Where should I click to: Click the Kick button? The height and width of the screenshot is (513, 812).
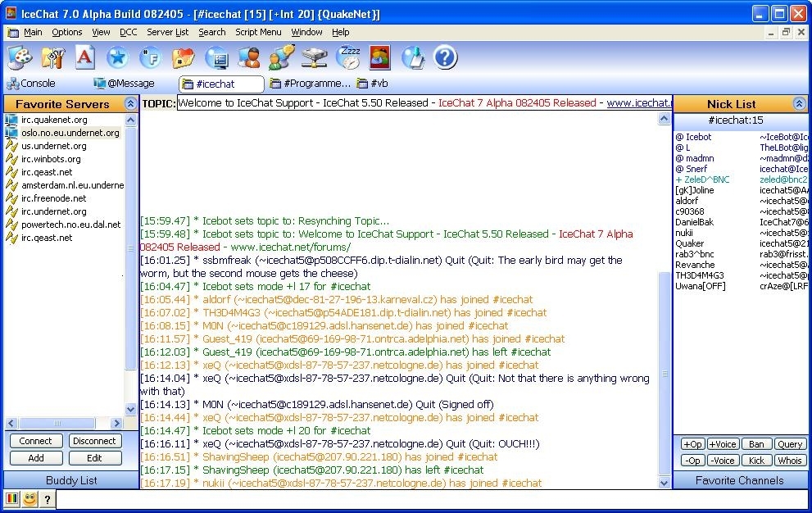click(756, 461)
